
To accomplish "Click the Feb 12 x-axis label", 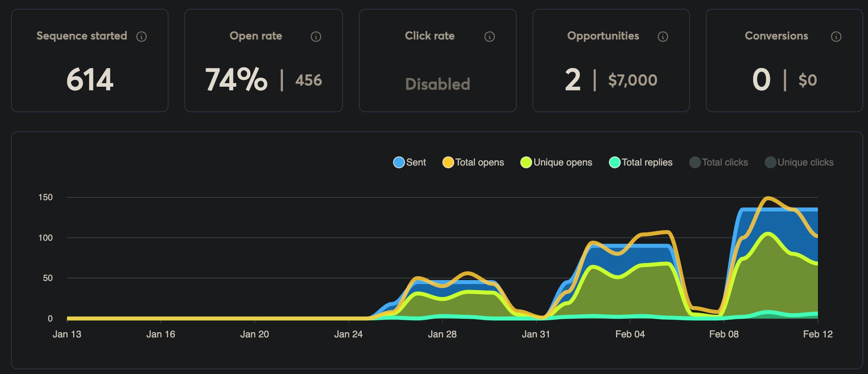I will click(818, 334).
